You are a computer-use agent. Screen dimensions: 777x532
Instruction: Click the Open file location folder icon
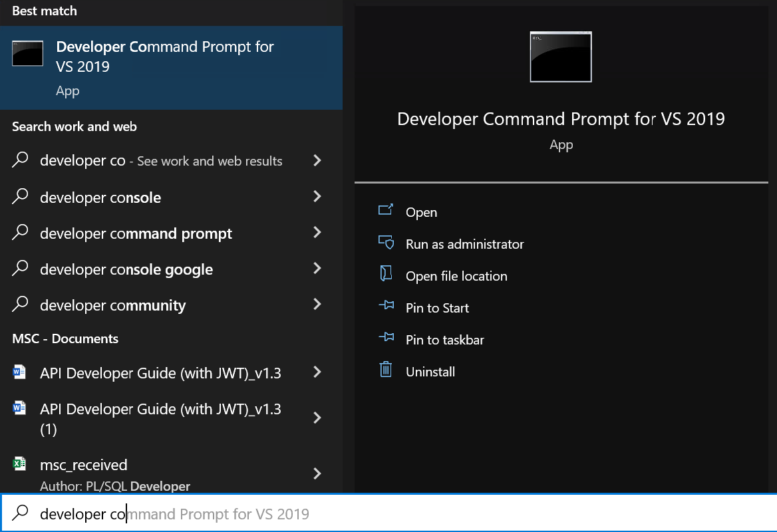[386, 273]
